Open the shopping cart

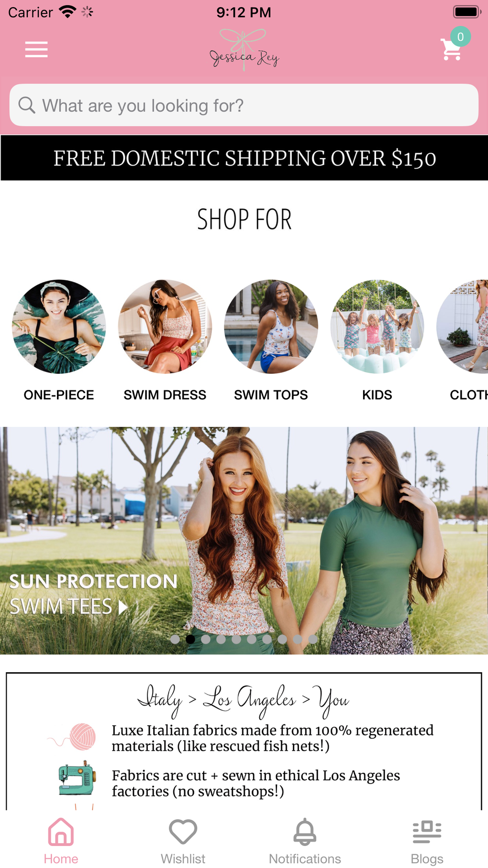451,49
